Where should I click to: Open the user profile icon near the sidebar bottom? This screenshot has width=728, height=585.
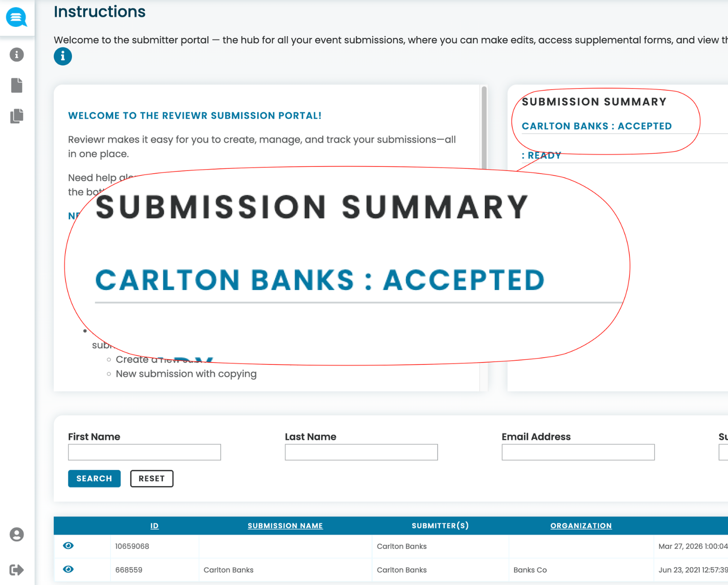[x=17, y=534]
